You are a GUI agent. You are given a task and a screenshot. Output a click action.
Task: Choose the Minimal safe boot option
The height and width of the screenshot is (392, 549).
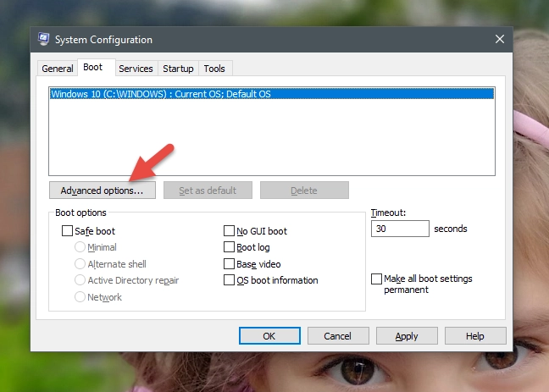point(80,247)
